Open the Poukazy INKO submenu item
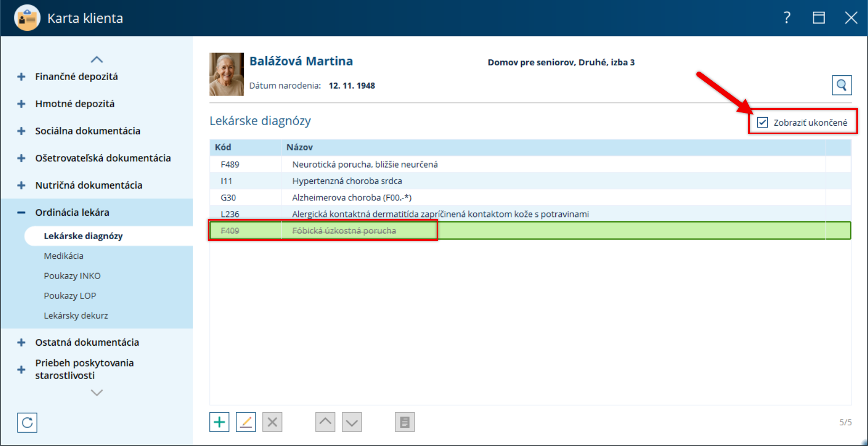868x446 pixels. click(72, 276)
